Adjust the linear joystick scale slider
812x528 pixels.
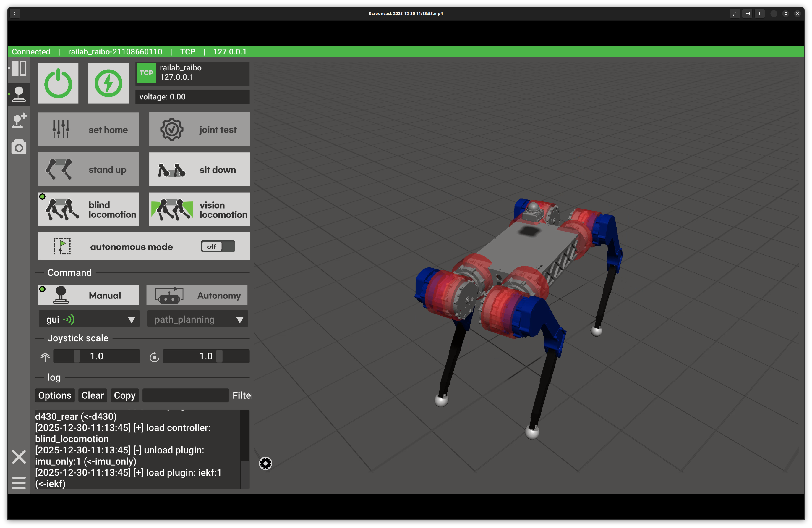point(77,356)
